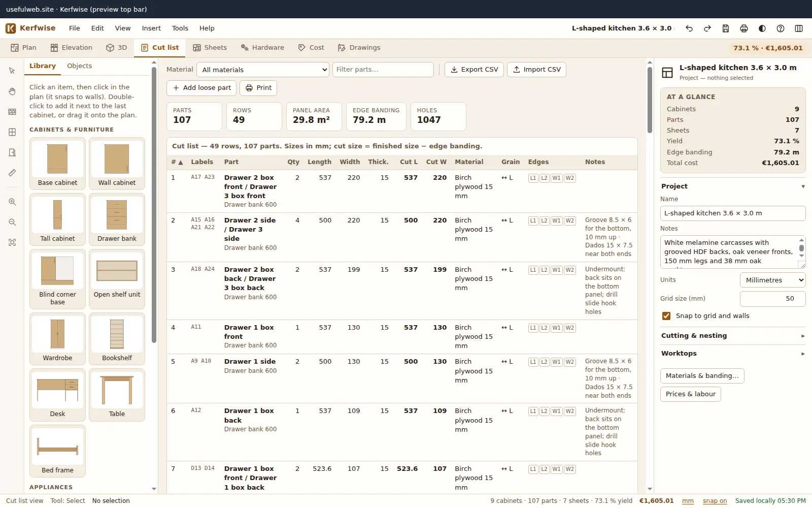Click the Export CSV button
The height and width of the screenshot is (508, 812).
(x=474, y=70)
